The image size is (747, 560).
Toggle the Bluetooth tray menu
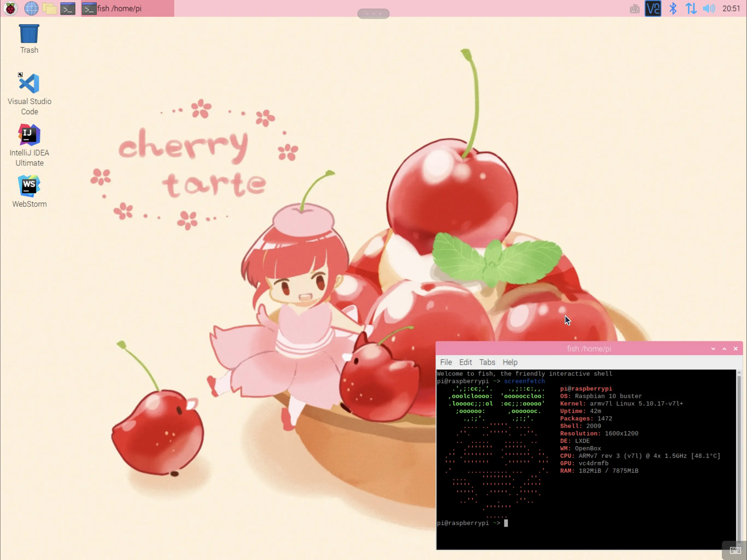(x=673, y=8)
